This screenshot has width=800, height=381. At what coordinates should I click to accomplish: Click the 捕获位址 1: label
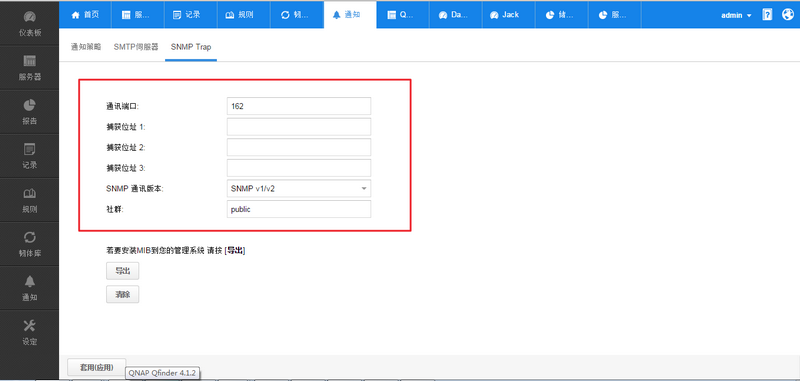tap(126, 127)
